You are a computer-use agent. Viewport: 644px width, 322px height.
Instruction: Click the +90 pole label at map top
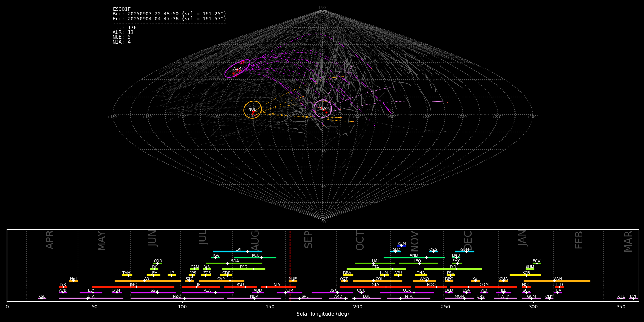click(323, 8)
